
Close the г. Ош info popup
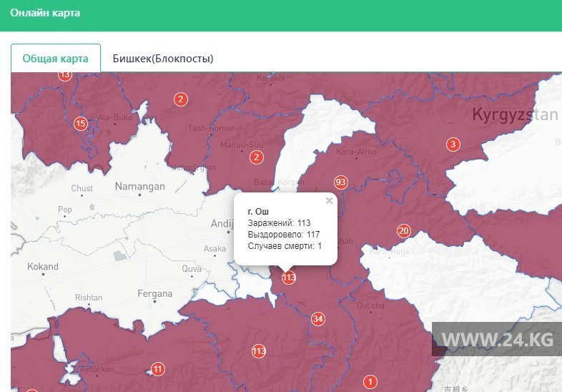pyautogui.click(x=329, y=201)
